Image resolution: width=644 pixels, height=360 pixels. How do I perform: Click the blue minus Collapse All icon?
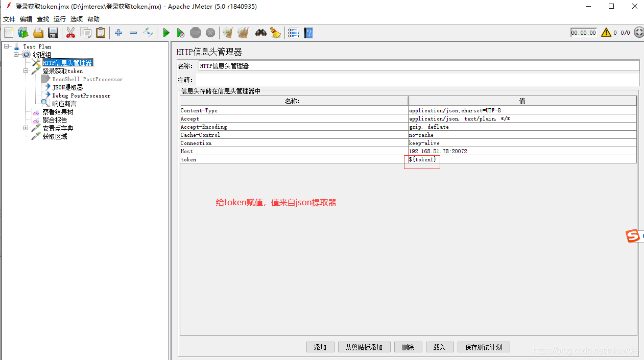tap(133, 33)
